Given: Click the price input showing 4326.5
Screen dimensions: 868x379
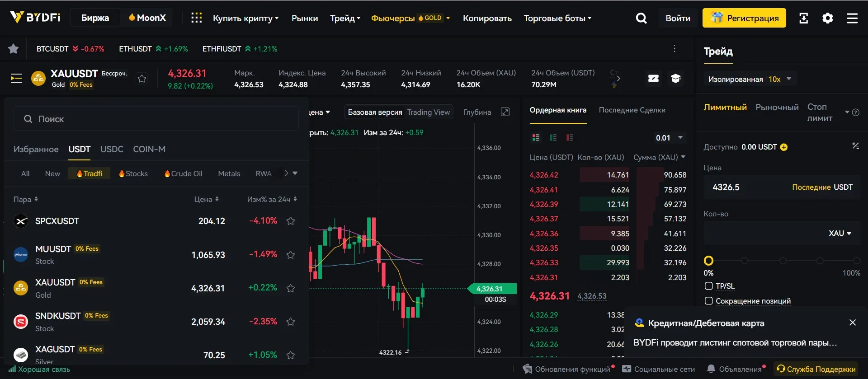Looking at the screenshot, I should click(x=782, y=187).
